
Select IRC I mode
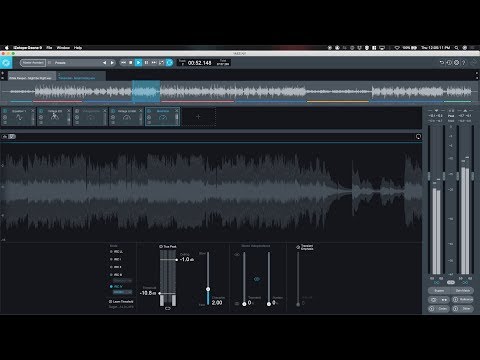(x=116, y=259)
